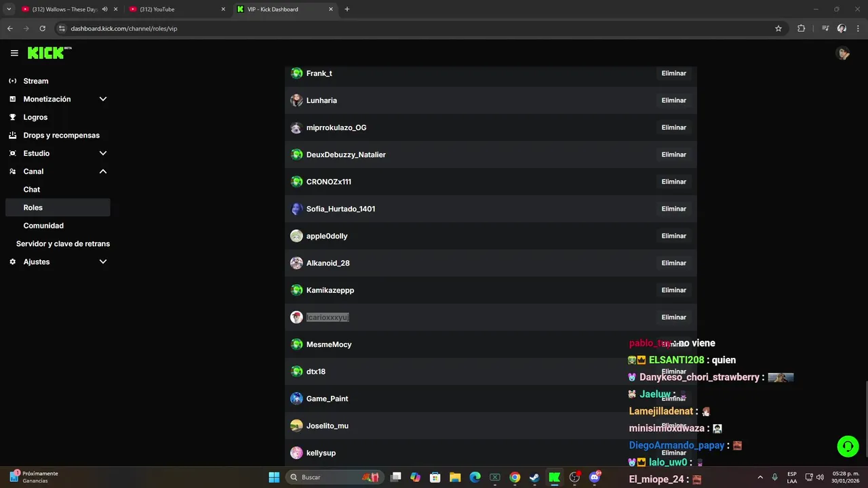Remove apple0dolly from VIPs
868x488 pixels.
click(674, 236)
